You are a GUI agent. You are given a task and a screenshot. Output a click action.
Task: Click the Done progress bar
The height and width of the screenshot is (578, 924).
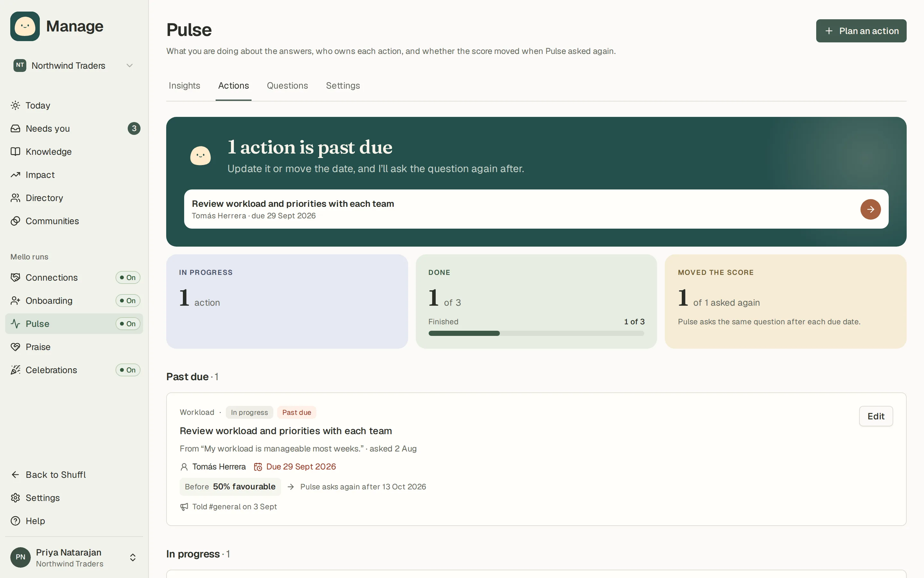(536, 333)
